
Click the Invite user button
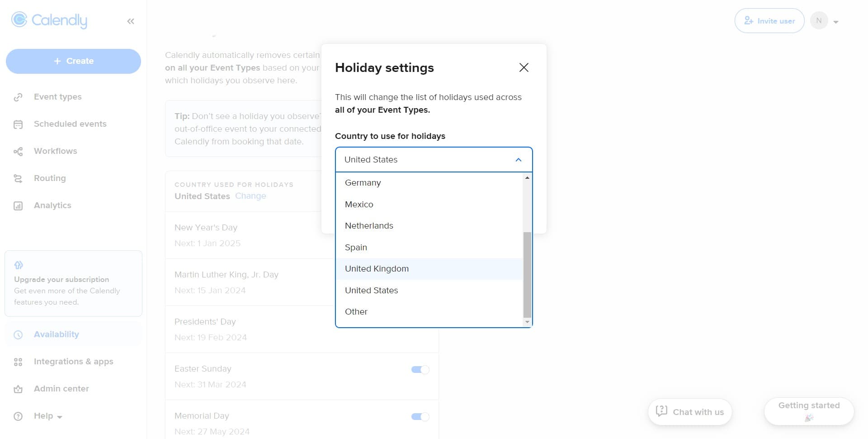(769, 21)
